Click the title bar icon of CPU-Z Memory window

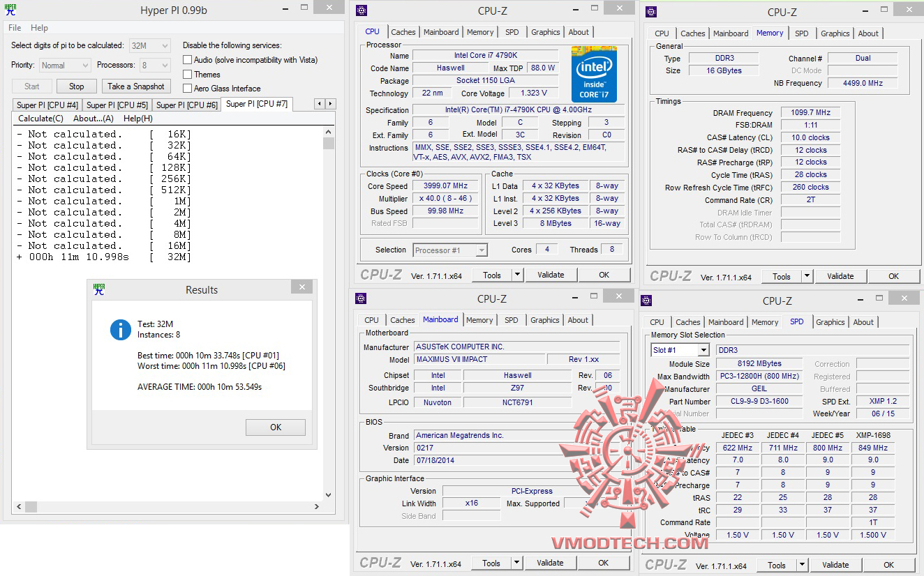pyautogui.click(x=651, y=11)
